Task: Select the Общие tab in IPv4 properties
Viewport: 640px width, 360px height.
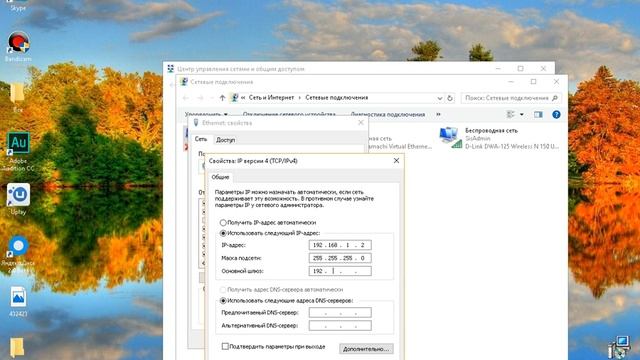Action: coord(220,177)
